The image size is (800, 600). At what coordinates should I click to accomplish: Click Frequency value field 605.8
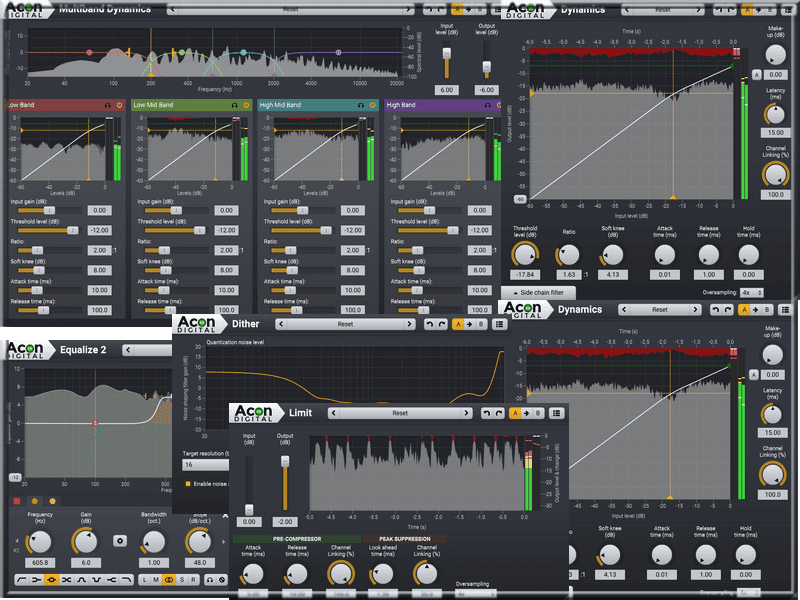point(40,563)
